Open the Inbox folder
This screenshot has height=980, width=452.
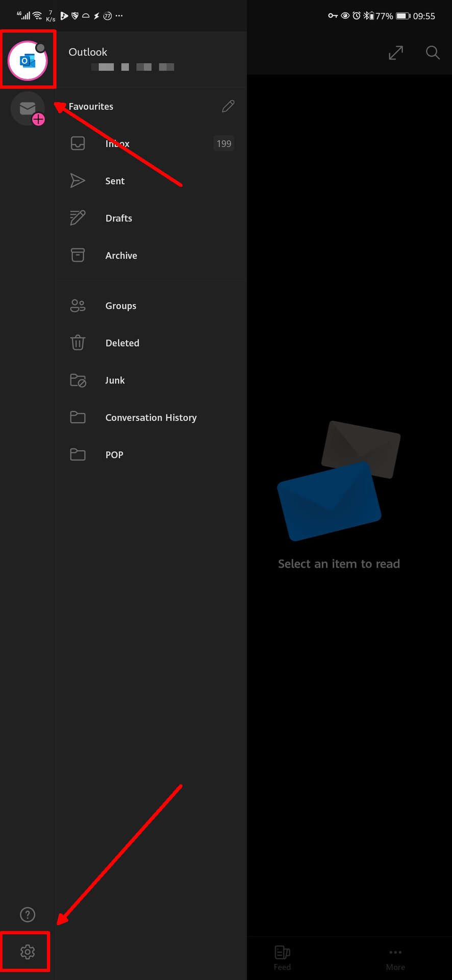(x=117, y=144)
